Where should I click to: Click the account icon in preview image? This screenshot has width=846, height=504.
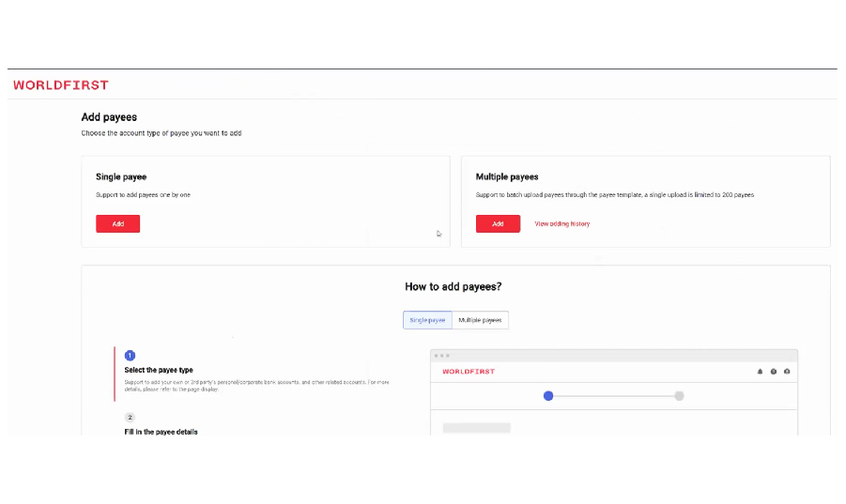point(787,372)
